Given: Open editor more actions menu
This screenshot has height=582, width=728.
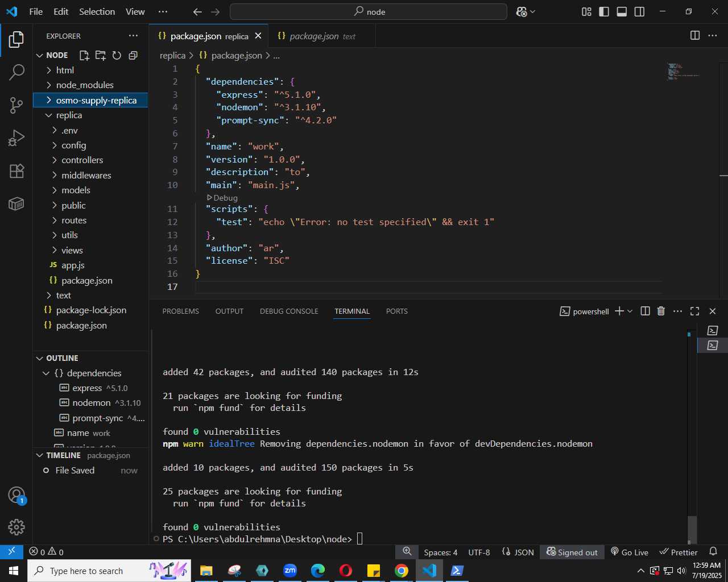Looking at the screenshot, I should (x=713, y=35).
